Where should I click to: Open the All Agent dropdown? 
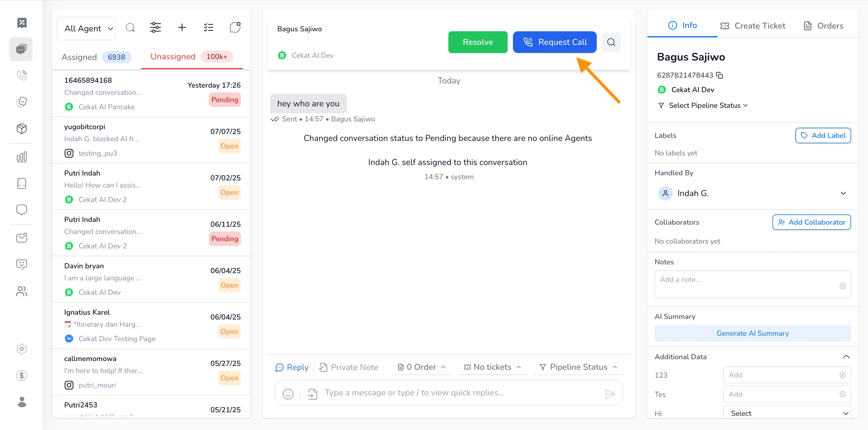(x=86, y=29)
